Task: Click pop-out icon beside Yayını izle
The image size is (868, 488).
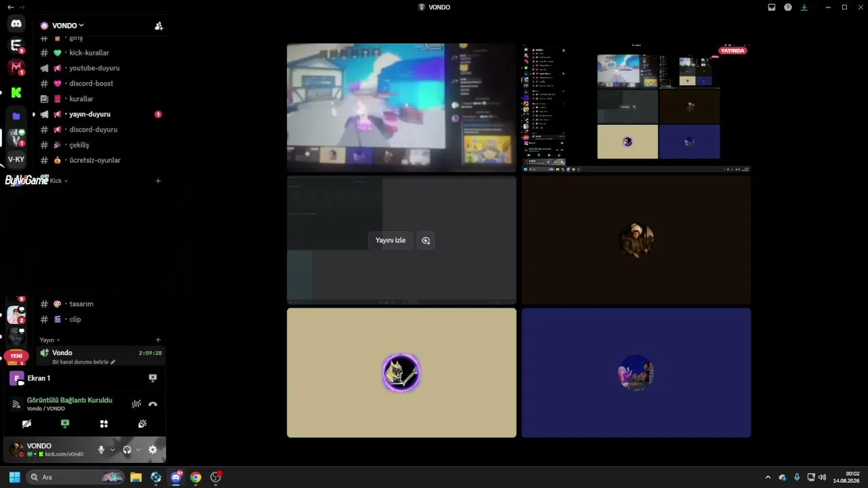Action: [x=426, y=241]
